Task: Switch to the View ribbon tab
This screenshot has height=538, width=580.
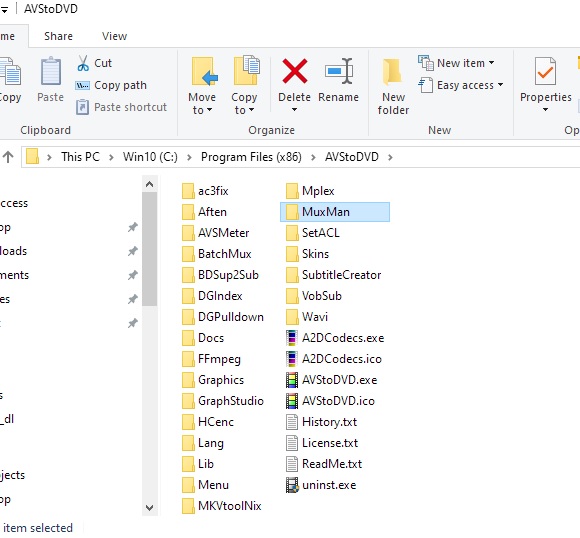Action: click(x=114, y=36)
